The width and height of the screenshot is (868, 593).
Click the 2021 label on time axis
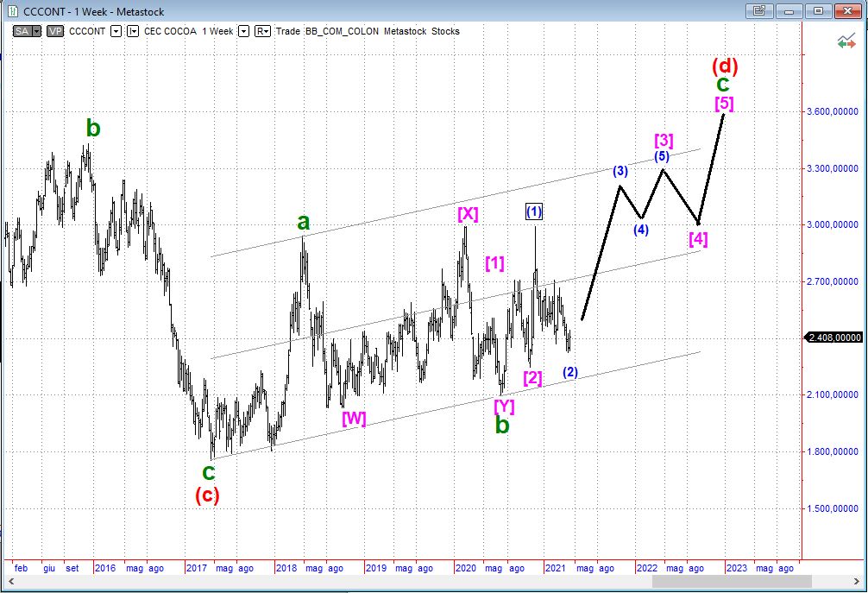point(556,568)
